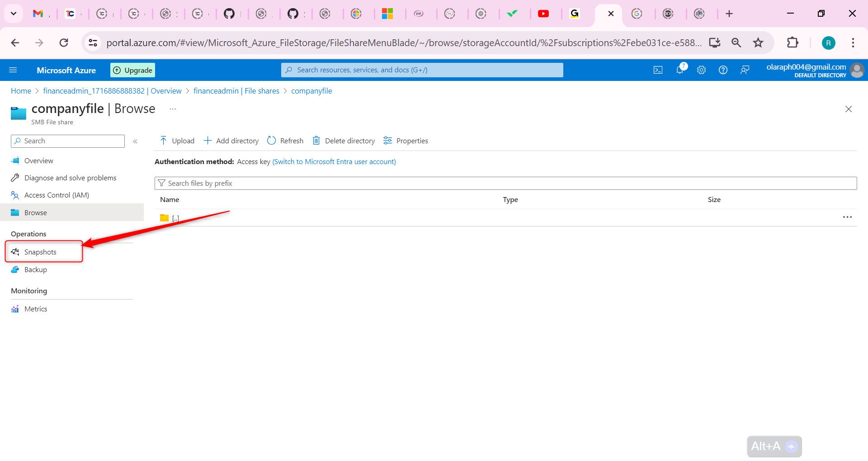Click the address bar URL

[x=404, y=43]
